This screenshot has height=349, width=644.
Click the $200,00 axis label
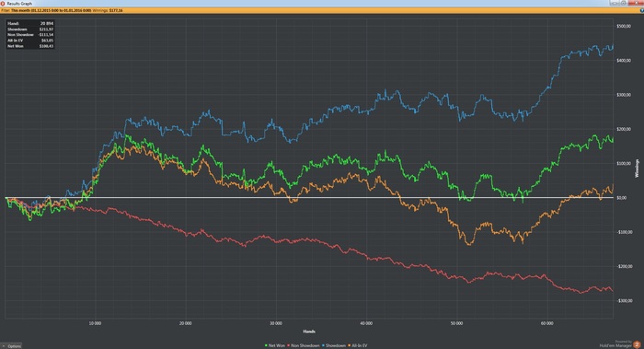click(624, 129)
